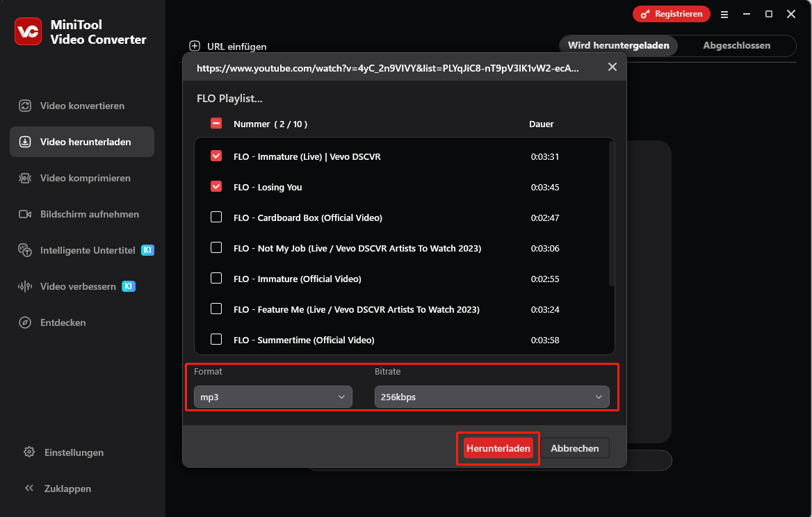
Task: Click the duration 0:03:24
Action: (545, 309)
